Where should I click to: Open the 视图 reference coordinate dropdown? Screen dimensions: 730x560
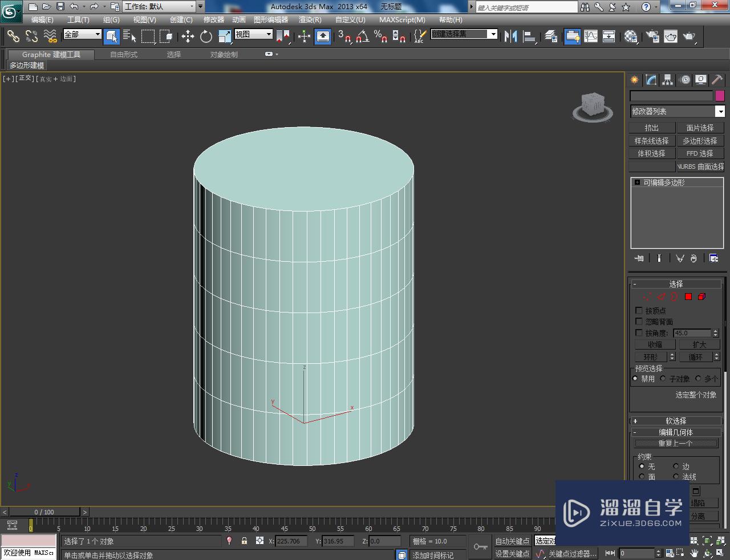point(254,34)
